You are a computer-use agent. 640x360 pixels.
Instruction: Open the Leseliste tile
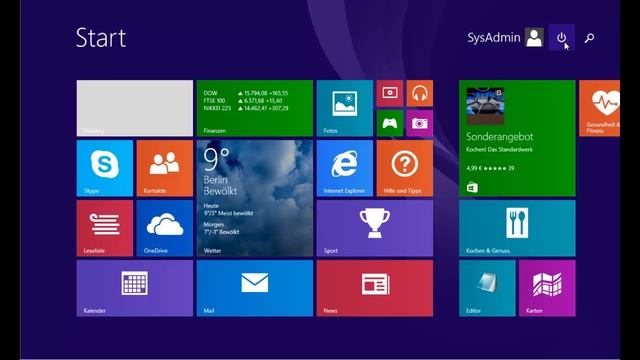point(105,228)
